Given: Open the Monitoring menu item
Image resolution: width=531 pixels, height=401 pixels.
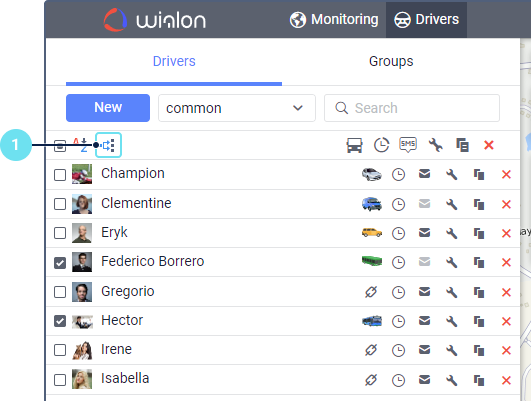Looking at the screenshot, I should click(334, 20).
